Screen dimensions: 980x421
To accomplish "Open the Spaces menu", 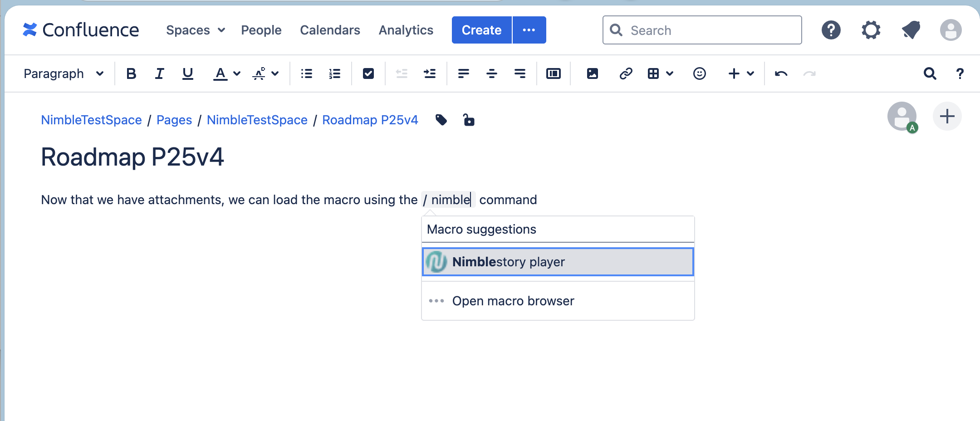I will 195,30.
